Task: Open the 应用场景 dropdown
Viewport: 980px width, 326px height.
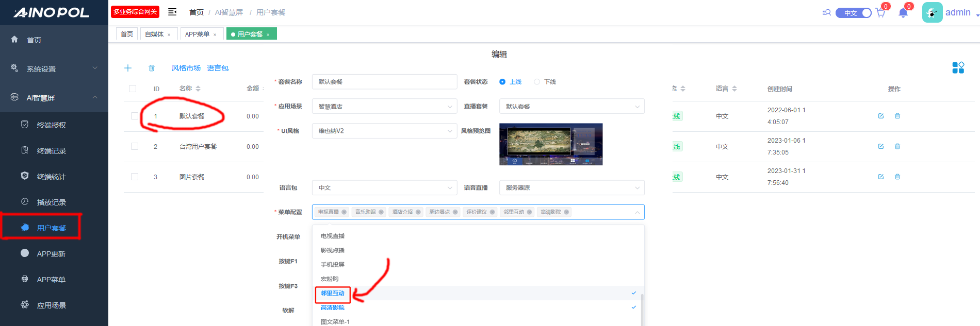Action: tap(384, 107)
